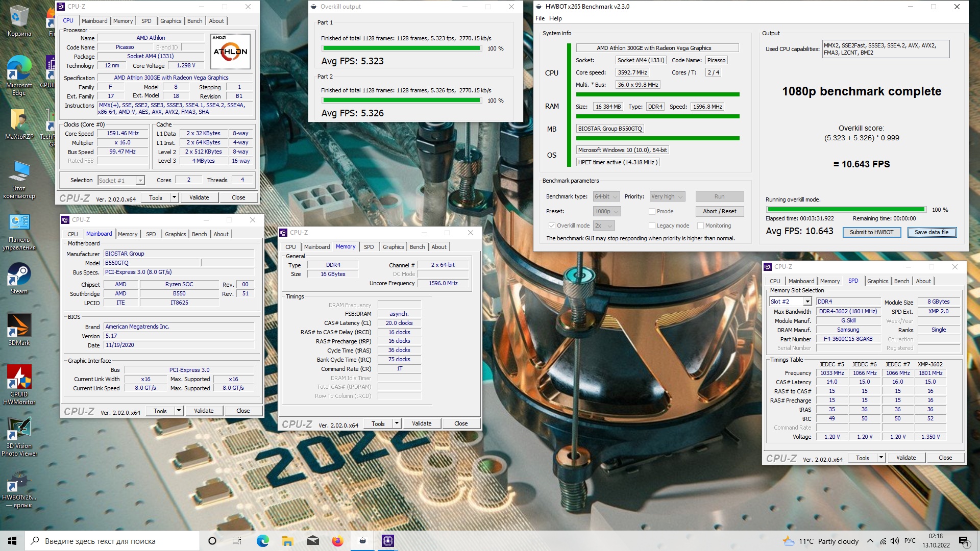This screenshot has width=980, height=551.
Task: Open the HWBOTx265 shortcut on desktop
Action: 19,490
